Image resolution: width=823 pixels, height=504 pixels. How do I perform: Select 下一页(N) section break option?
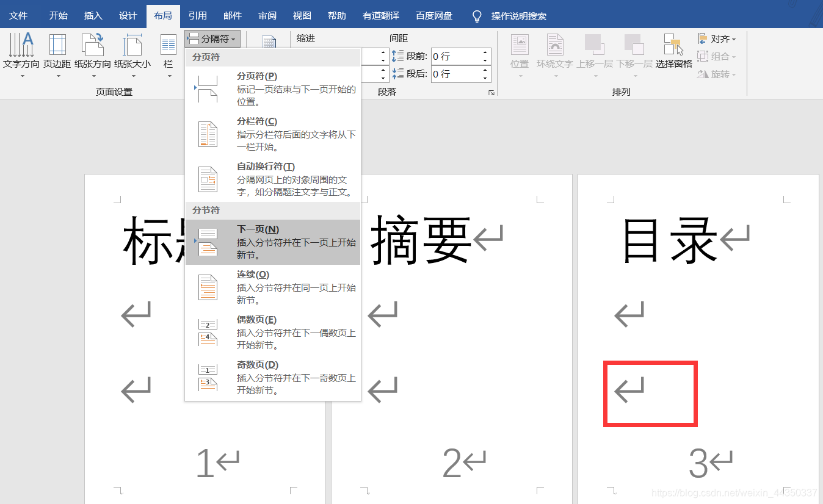point(273,242)
